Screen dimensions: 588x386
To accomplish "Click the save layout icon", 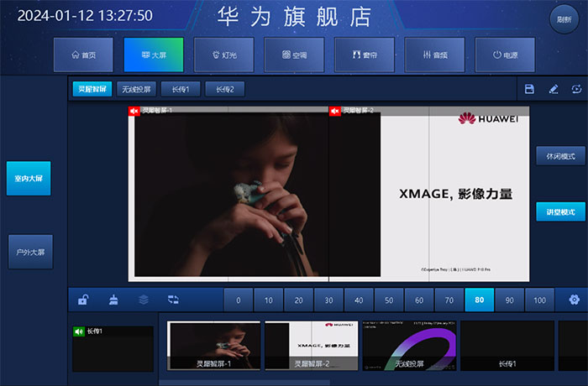I will (529, 89).
